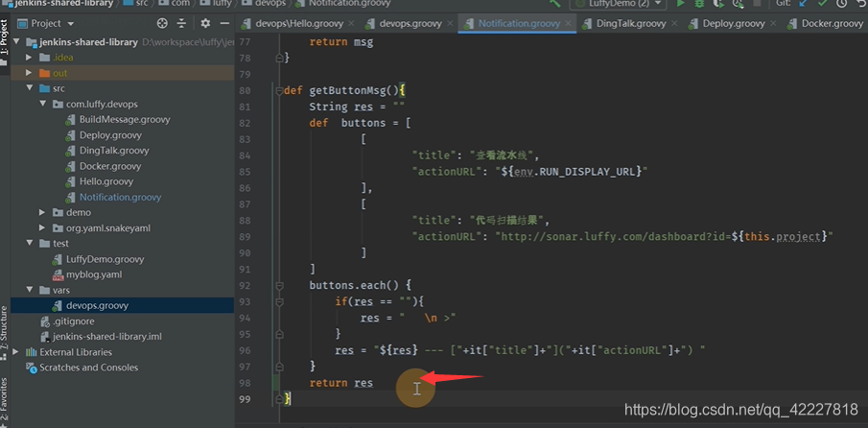Hide the Project panel with the minus icon
This screenshot has width=868, height=428.
pos(224,23)
